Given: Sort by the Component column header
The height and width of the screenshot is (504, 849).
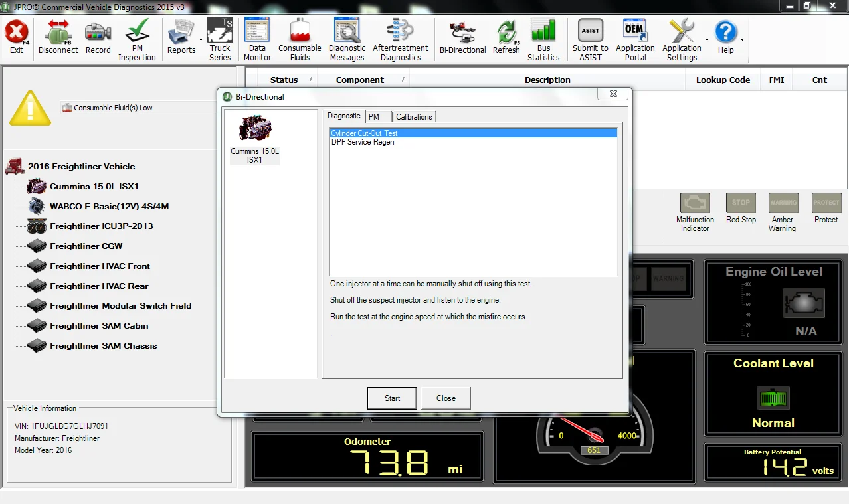Looking at the screenshot, I should coord(363,80).
